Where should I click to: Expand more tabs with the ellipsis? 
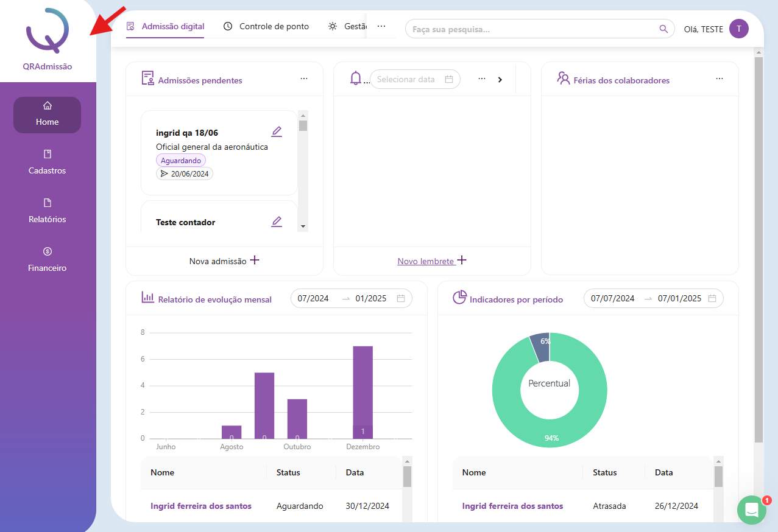coord(381,27)
